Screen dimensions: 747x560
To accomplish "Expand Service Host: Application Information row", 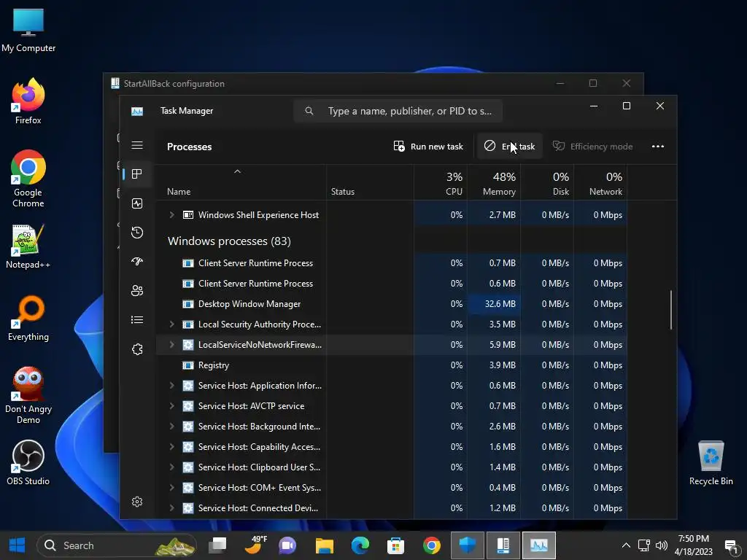I will click(171, 386).
